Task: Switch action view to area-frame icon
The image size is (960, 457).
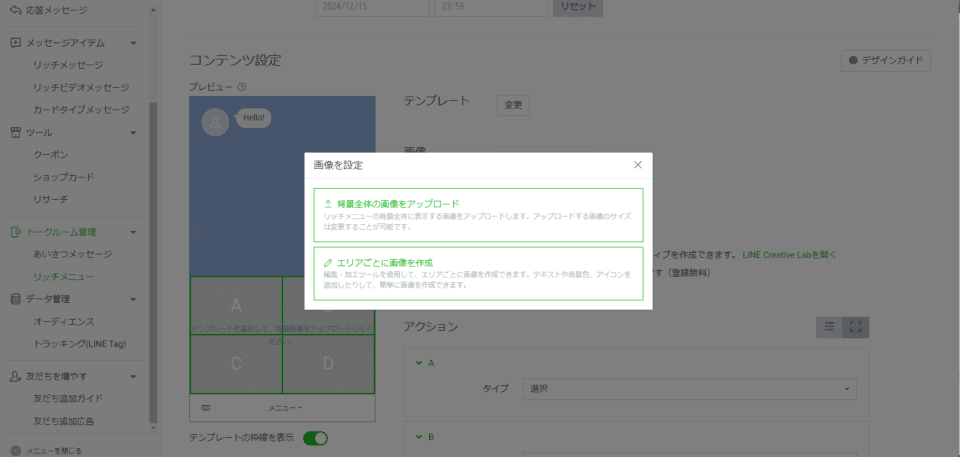Action: coord(856,327)
